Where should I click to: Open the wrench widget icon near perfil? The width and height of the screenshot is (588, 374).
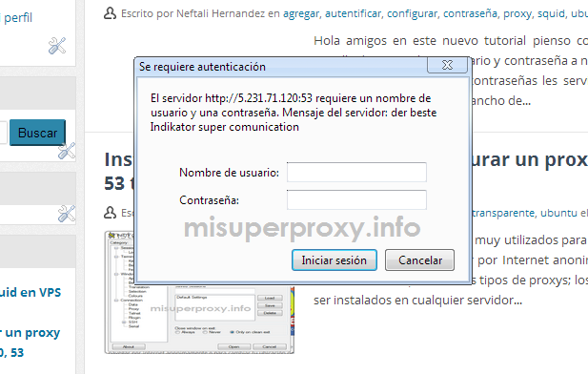coord(57,46)
